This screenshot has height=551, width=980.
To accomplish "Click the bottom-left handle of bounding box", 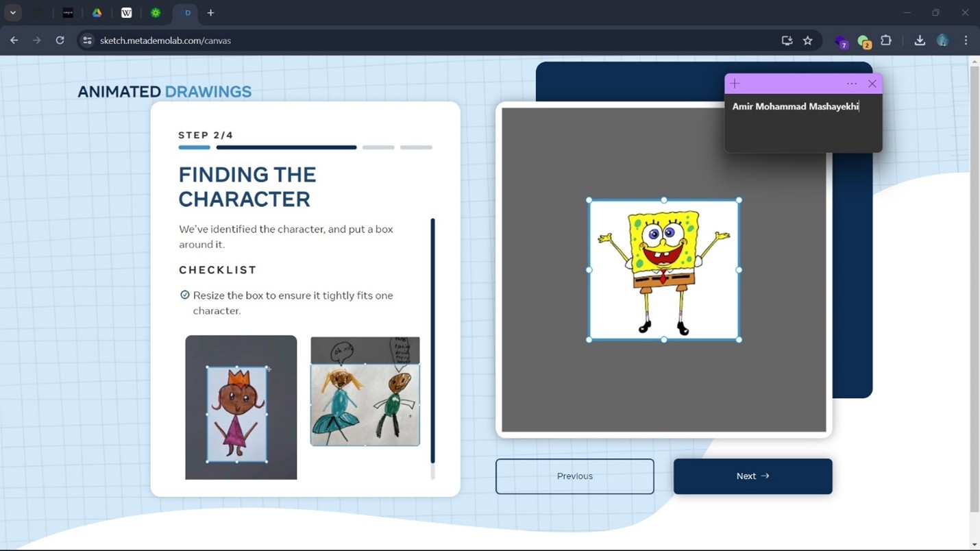I will click(589, 340).
